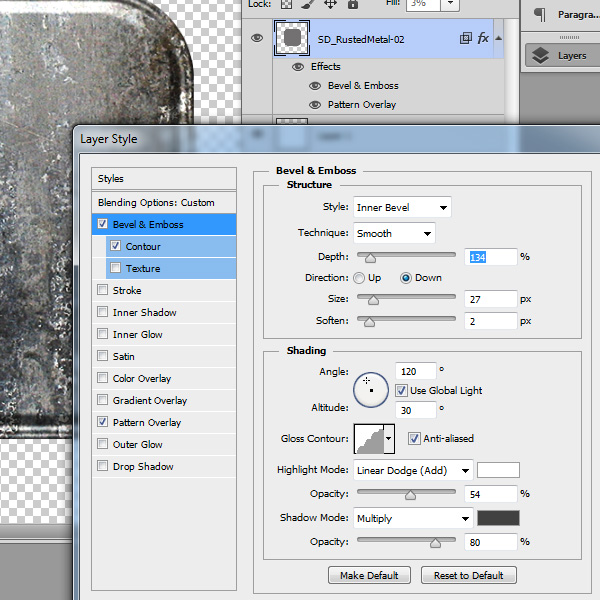
Task: Select Blending Options: Custom
Action: click(164, 202)
